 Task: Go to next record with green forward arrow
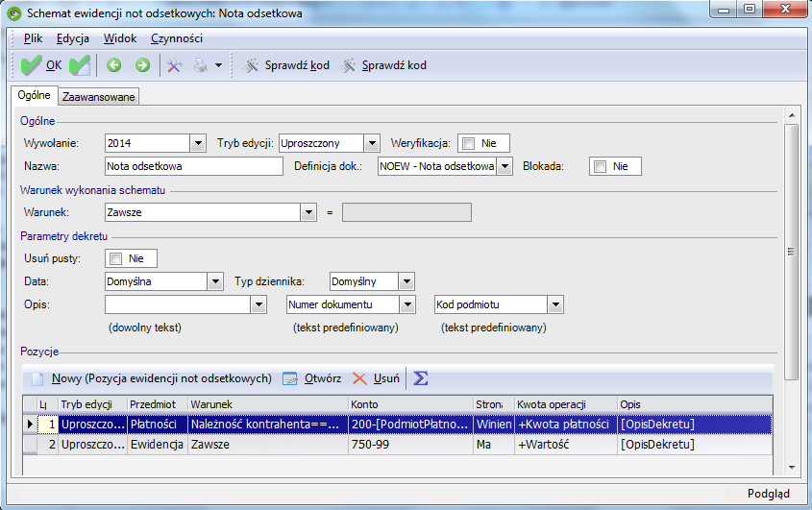[142, 65]
